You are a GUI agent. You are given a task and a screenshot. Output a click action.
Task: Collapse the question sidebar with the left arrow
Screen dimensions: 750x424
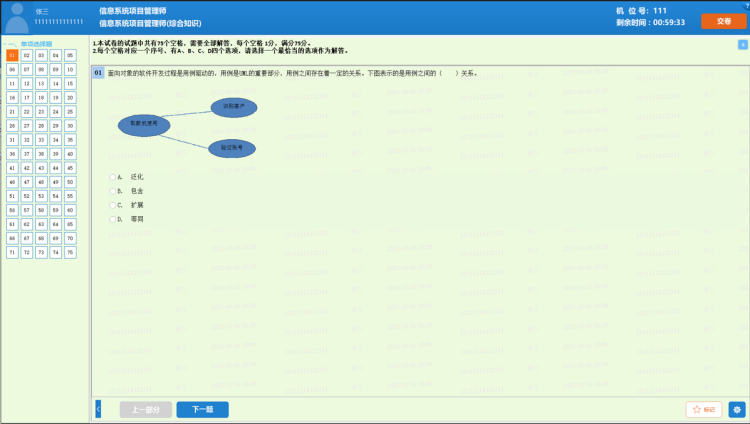coord(98,409)
